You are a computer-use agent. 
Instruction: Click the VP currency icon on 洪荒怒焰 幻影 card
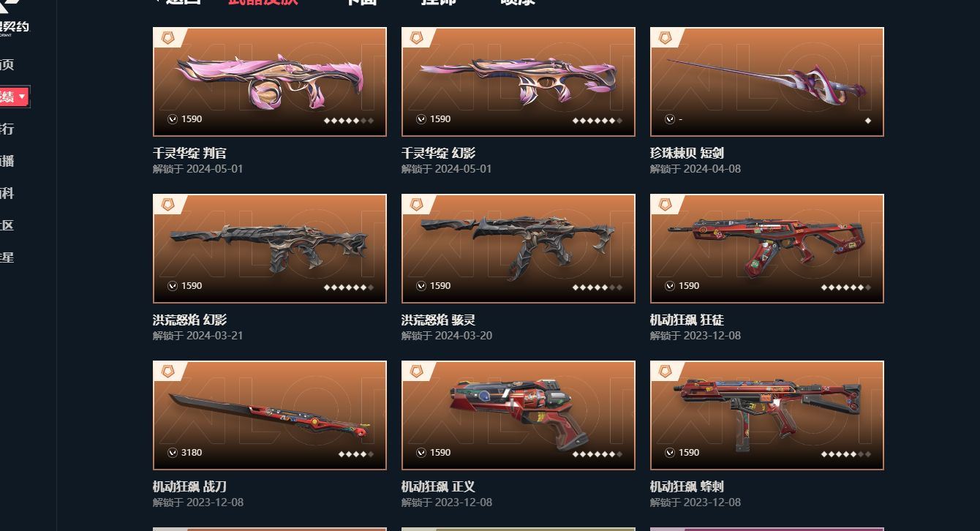pos(173,286)
